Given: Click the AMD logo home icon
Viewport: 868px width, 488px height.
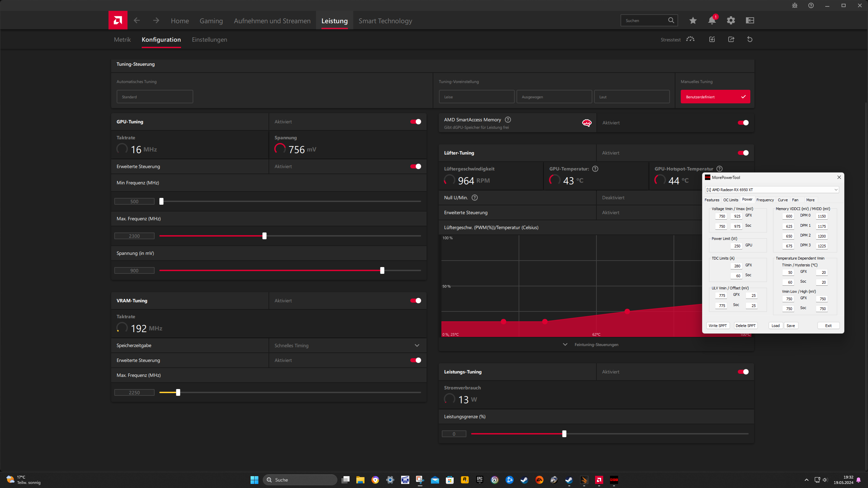Looking at the screenshot, I should click(118, 20).
